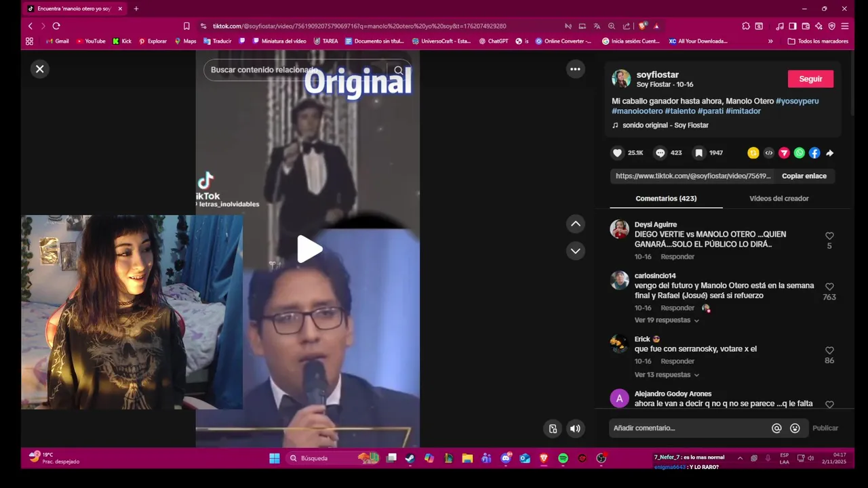Go to the next video with down arrow
868x488 pixels.
(x=575, y=251)
